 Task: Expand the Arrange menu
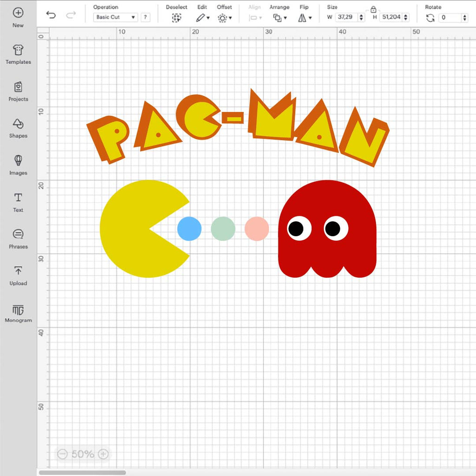click(284, 17)
